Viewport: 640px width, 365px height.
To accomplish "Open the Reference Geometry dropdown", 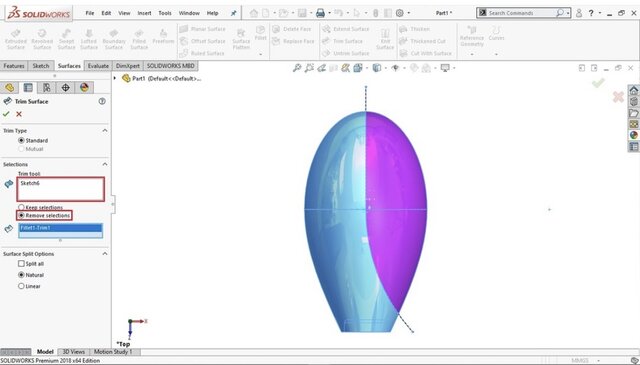I will pyautogui.click(x=472, y=54).
